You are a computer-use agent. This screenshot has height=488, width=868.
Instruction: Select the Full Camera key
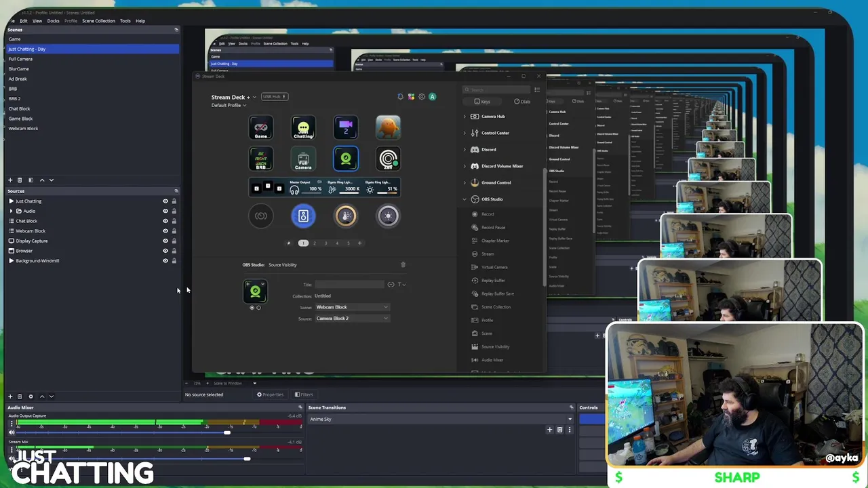(303, 159)
